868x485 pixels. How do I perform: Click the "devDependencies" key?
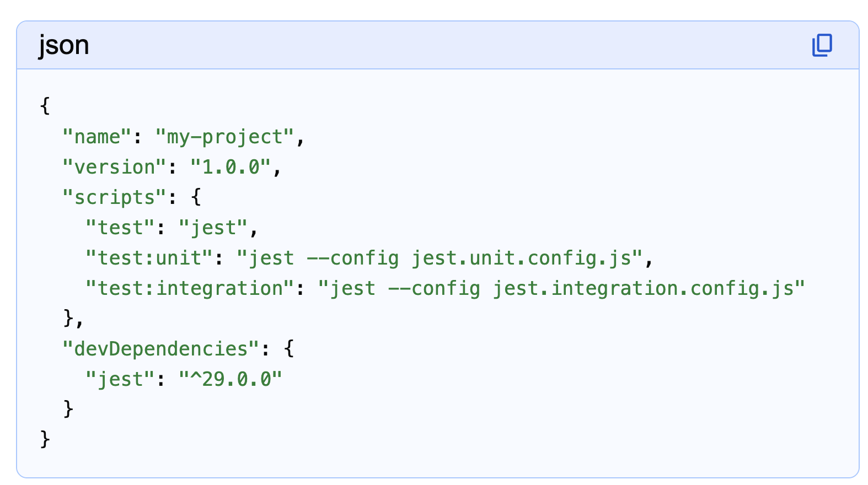160,349
